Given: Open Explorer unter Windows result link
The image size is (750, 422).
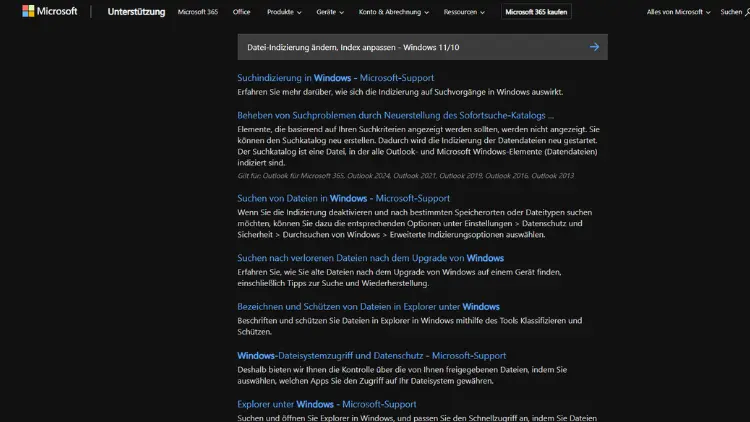Looking at the screenshot, I should coord(327,404).
